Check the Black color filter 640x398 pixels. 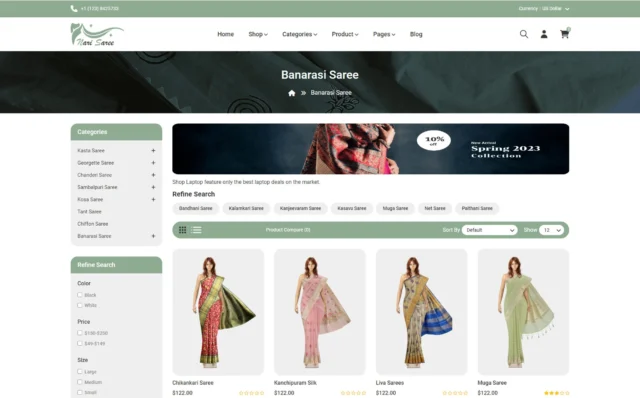pyautogui.click(x=80, y=295)
